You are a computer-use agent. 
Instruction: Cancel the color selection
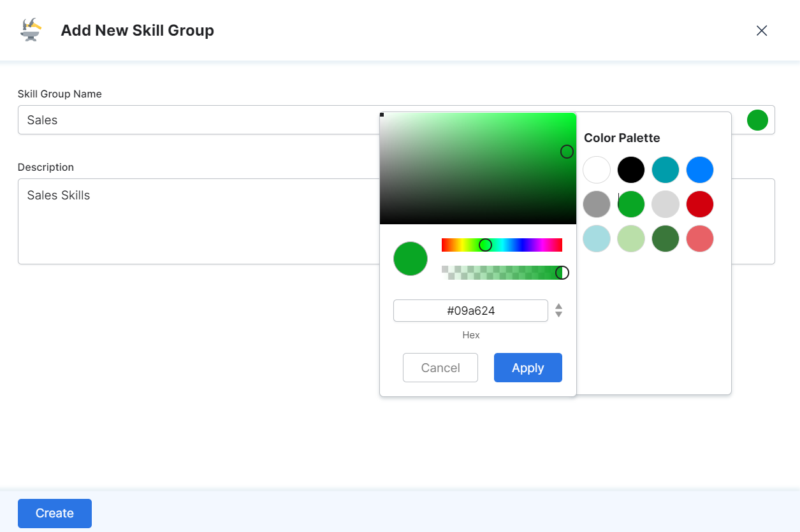click(440, 368)
